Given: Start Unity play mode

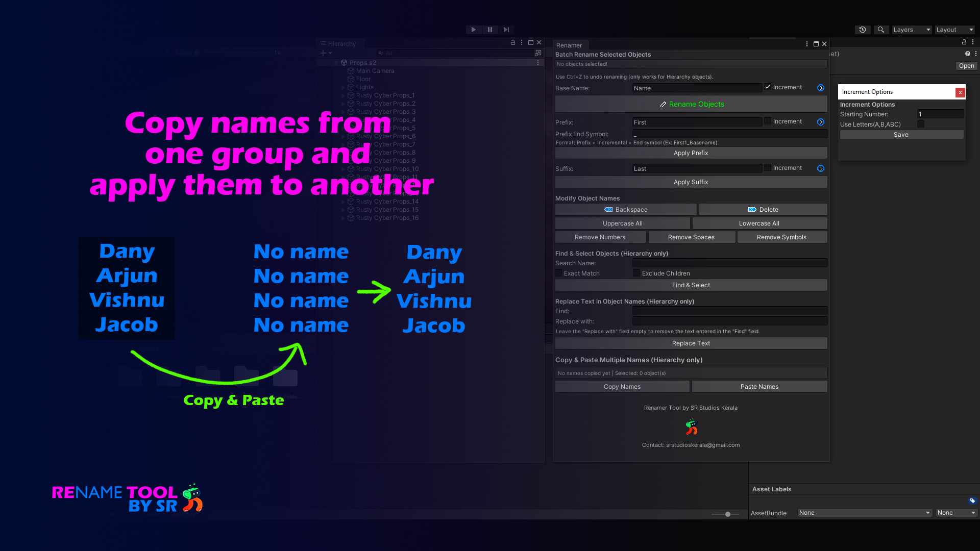Looking at the screenshot, I should (x=473, y=30).
